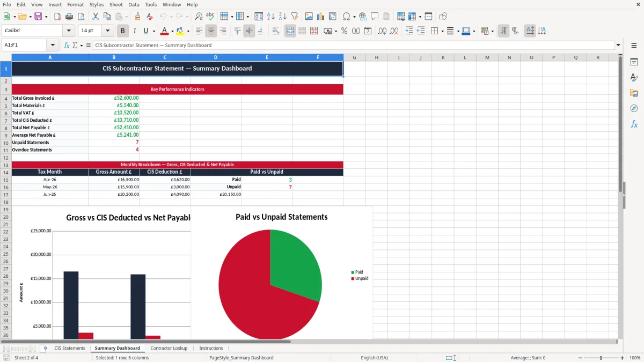This screenshot has height=362, width=644.
Task: Open the Data menu
Action: [134, 4]
